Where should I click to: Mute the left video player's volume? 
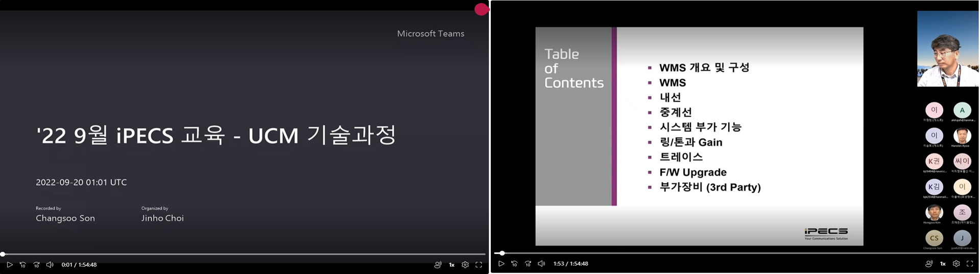pyautogui.click(x=50, y=265)
